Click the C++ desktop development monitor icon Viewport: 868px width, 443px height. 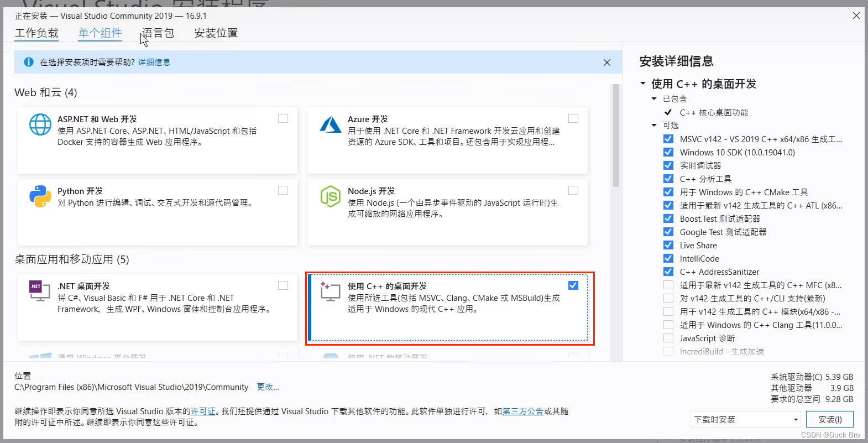(330, 291)
